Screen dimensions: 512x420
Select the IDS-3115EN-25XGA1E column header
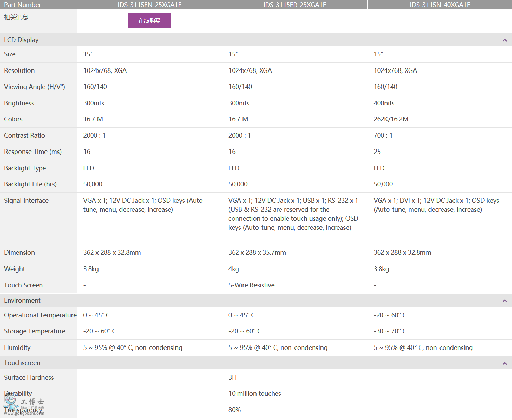pyautogui.click(x=149, y=5)
